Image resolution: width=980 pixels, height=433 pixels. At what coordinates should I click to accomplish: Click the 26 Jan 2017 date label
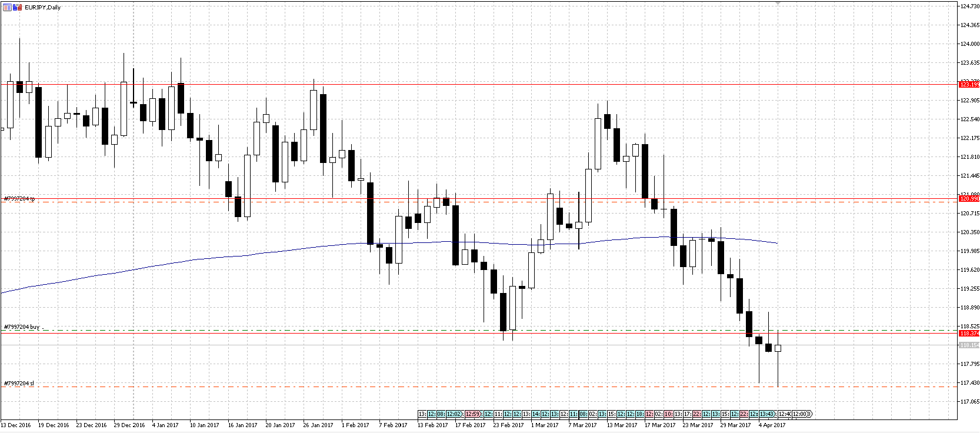pos(318,425)
